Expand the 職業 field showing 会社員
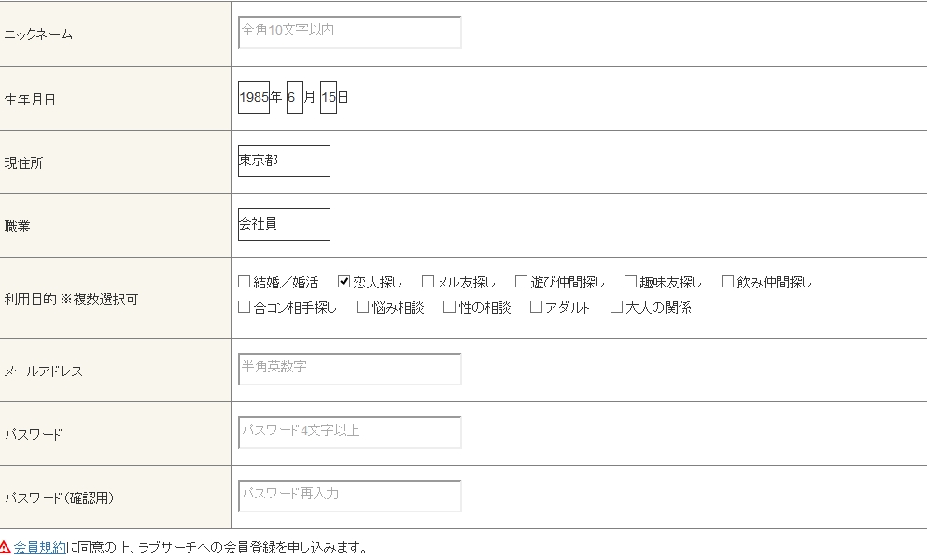The width and height of the screenshot is (927, 560). click(284, 224)
